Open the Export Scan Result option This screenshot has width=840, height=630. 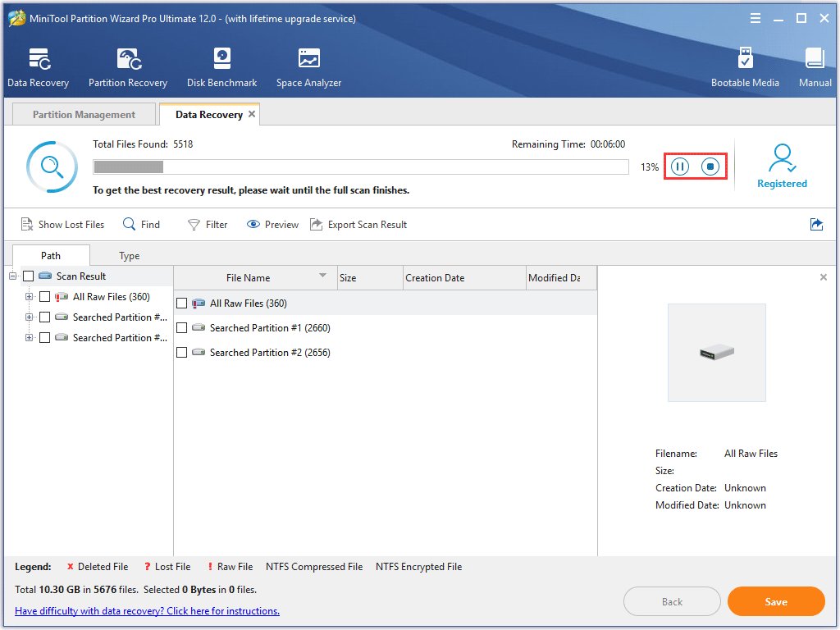pos(358,224)
